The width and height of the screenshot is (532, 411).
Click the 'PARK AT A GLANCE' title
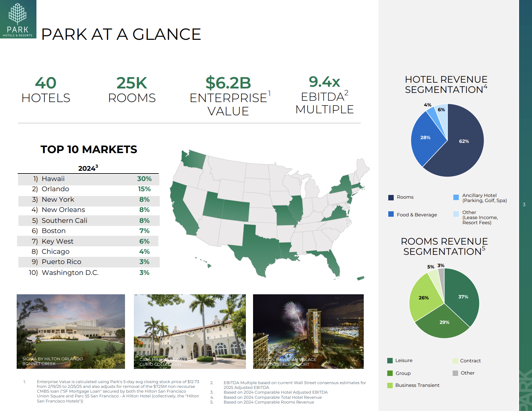pos(121,34)
